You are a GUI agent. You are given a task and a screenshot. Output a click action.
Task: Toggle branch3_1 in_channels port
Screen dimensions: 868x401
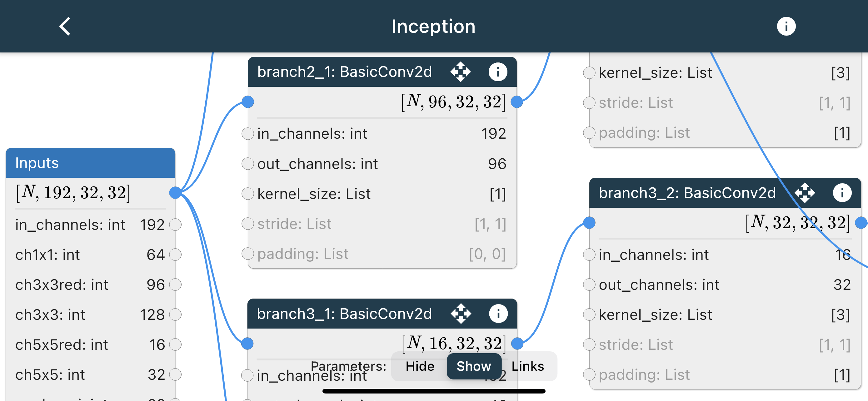[247, 375]
